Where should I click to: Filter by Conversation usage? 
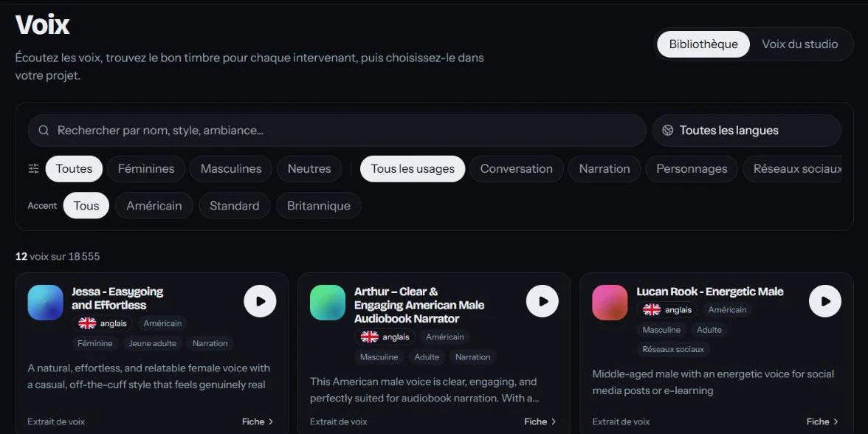click(517, 169)
